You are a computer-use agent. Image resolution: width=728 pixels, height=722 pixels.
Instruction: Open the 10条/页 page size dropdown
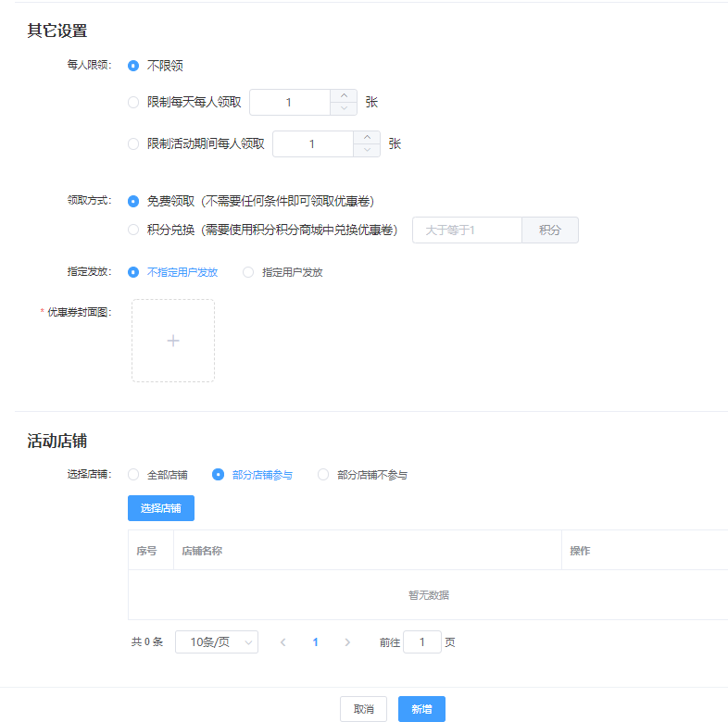click(218, 642)
